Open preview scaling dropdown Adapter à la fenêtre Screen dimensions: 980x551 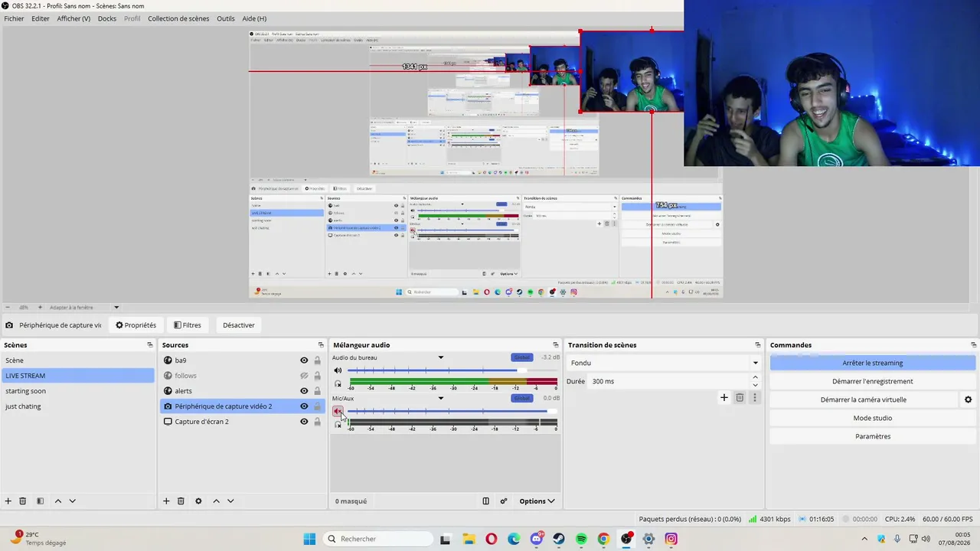(x=84, y=308)
